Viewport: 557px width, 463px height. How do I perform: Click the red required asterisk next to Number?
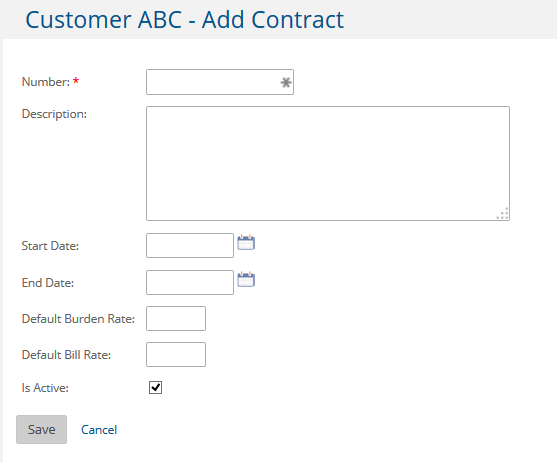[x=76, y=81]
